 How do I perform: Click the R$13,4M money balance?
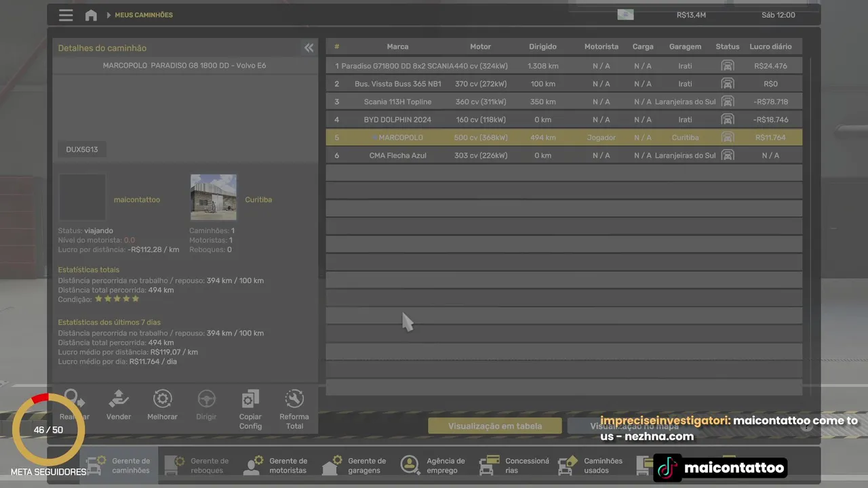pyautogui.click(x=691, y=15)
